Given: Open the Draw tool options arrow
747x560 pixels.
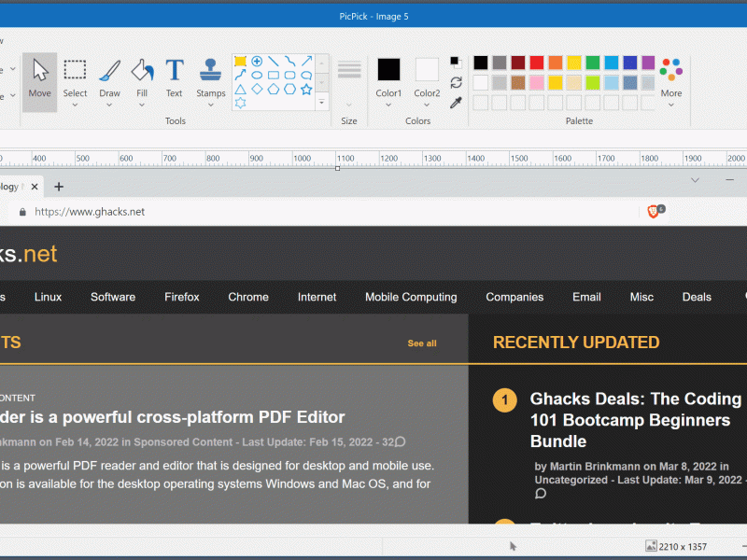Looking at the screenshot, I should (x=109, y=105).
